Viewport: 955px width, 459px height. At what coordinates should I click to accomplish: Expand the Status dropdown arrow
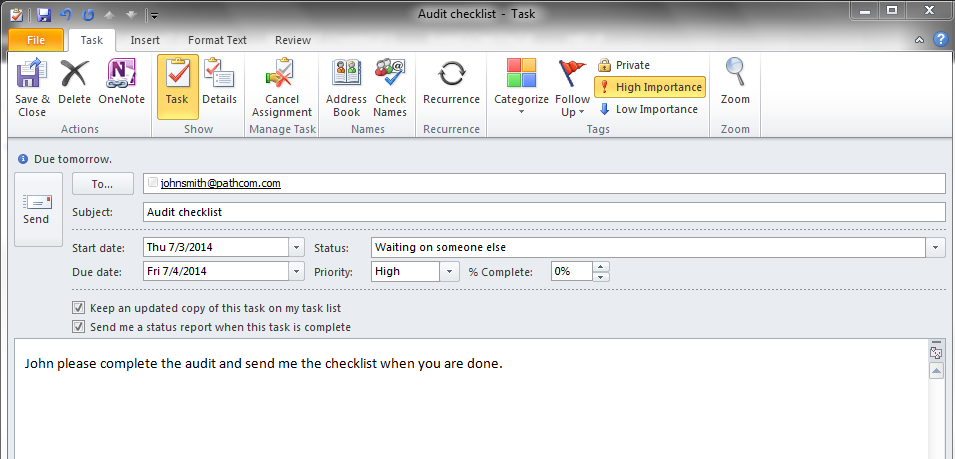tap(936, 248)
